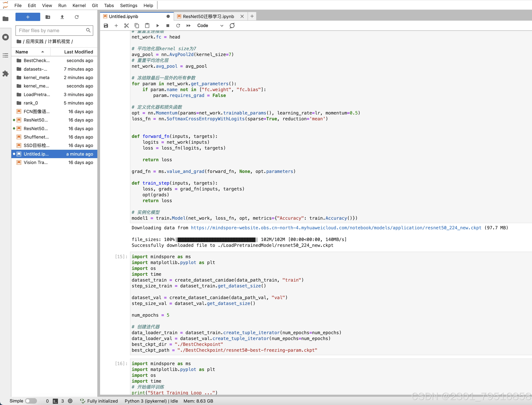Click restart kernel and run all icon
The height and width of the screenshot is (405, 532).
188,26
